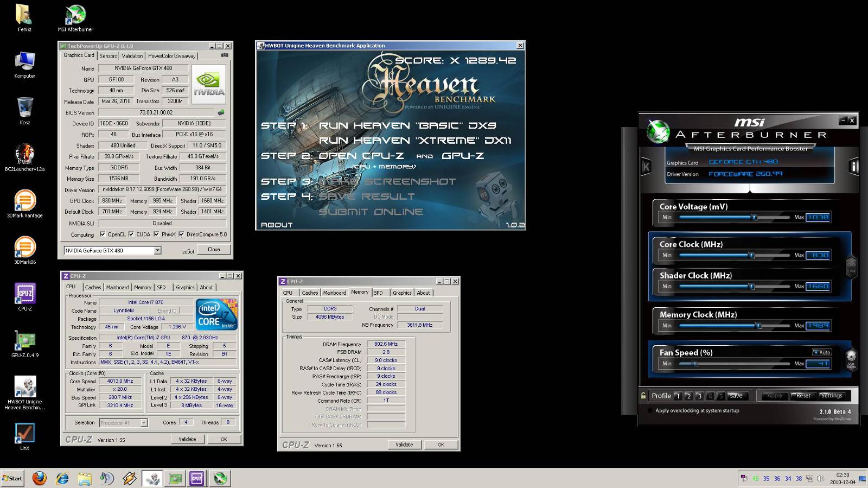Click the Fan Speed slider handle
The image size is (868, 488).
pyautogui.click(x=695, y=364)
